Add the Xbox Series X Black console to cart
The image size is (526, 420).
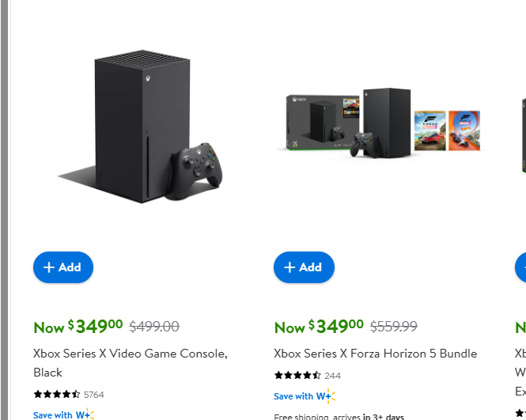63,267
